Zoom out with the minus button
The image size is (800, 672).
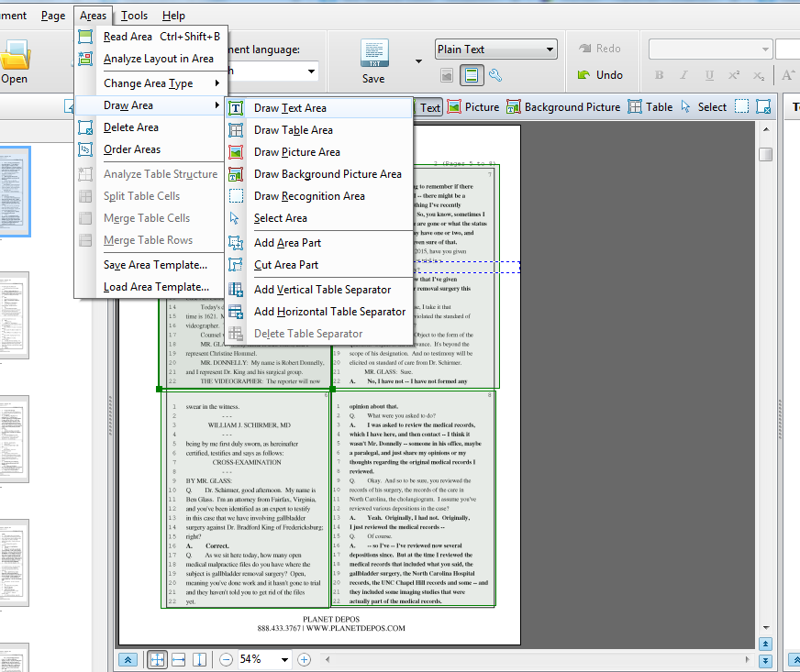point(226,660)
